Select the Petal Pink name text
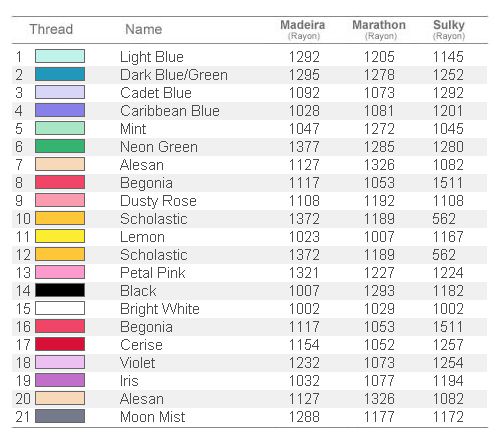This screenshot has height=438, width=500. click(x=153, y=273)
